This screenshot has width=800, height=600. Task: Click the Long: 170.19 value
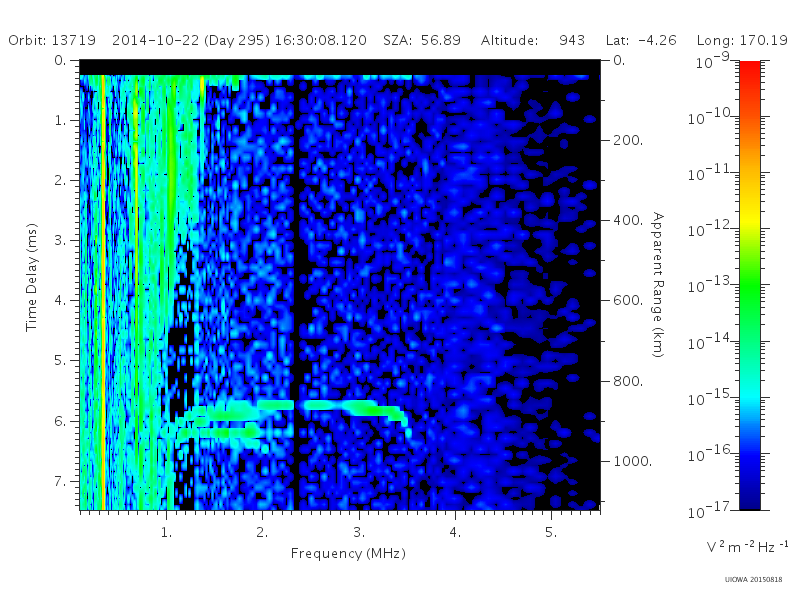coord(742,40)
